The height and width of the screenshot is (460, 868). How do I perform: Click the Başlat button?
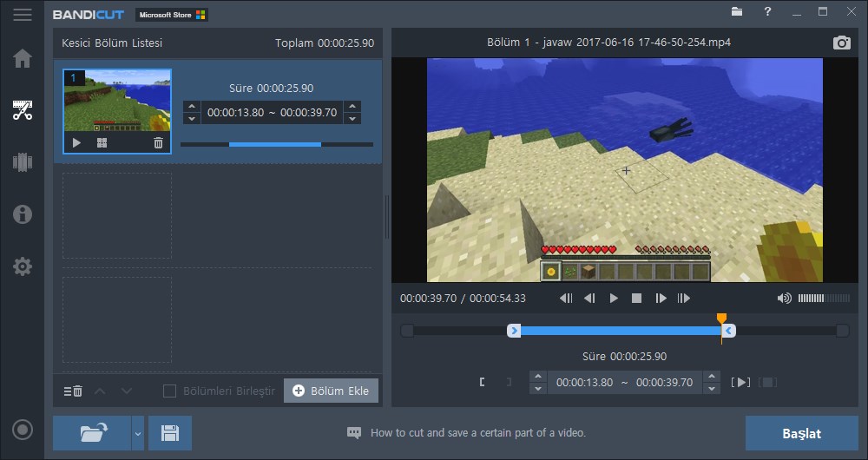point(801,433)
